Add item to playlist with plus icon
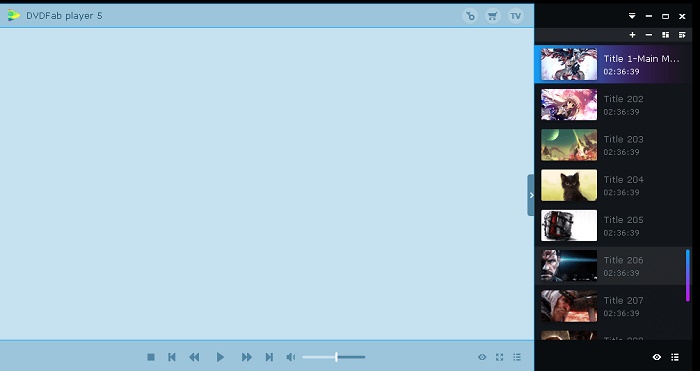This screenshot has width=700, height=371. coord(632,35)
